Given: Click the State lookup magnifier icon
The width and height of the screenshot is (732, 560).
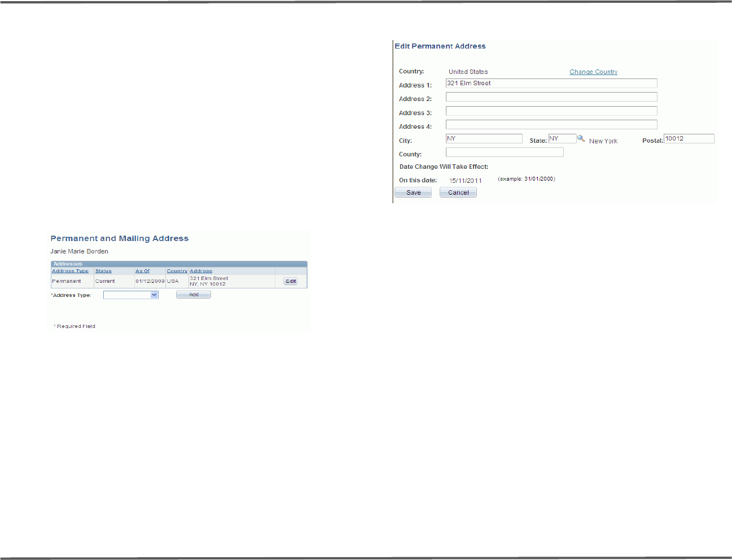Looking at the screenshot, I should click(581, 138).
